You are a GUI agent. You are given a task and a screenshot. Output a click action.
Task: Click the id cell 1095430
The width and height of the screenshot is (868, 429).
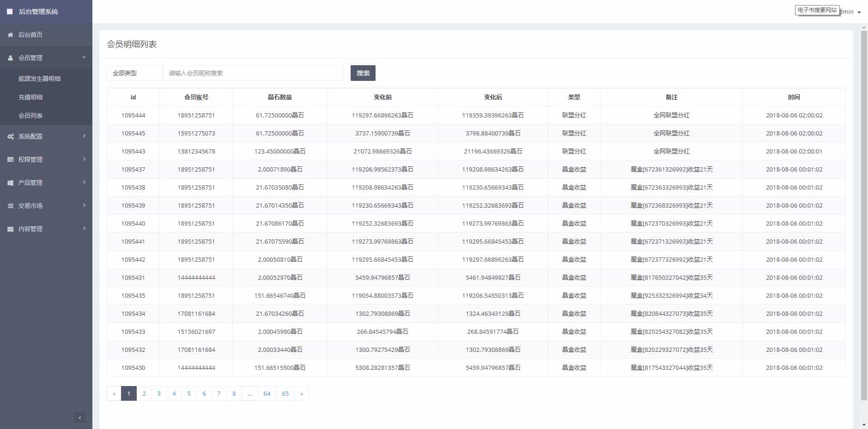133,368
